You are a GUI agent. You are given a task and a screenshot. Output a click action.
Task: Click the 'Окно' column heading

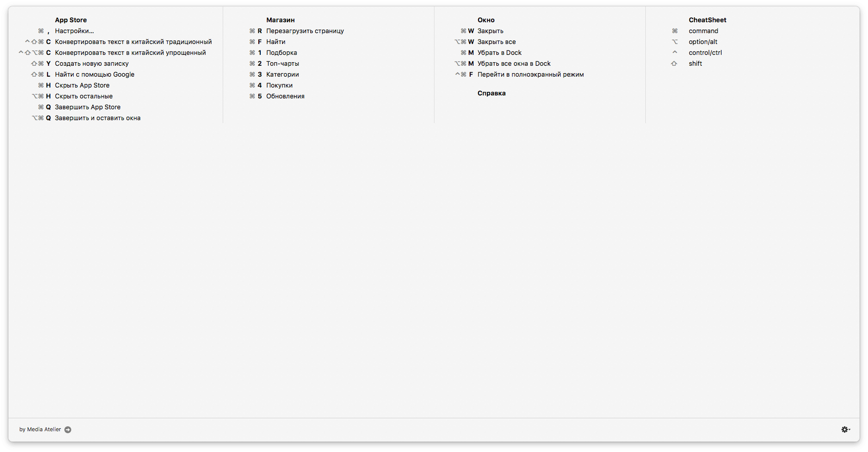tap(486, 20)
